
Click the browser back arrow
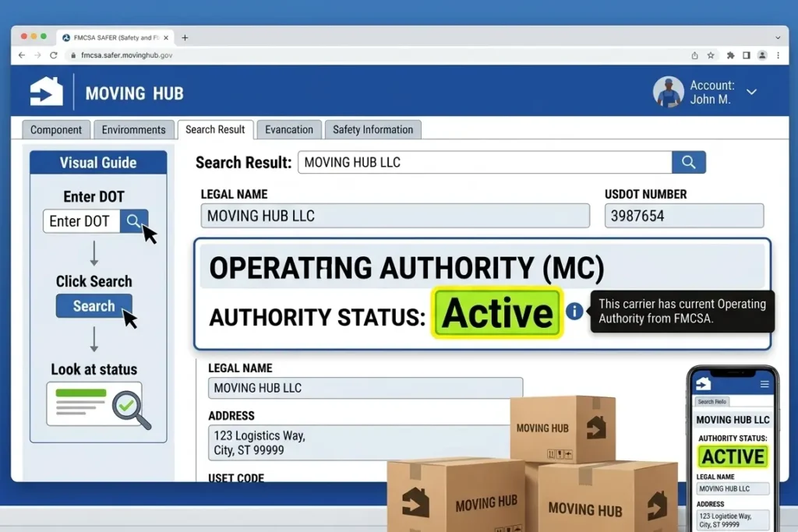click(x=21, y=55)
